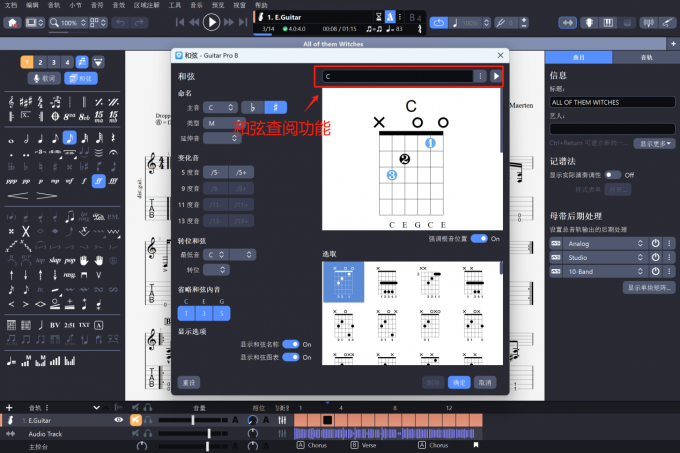Click the treble clef icon in the palette
This screenshot has height=453, width=680.
point(11,102)
